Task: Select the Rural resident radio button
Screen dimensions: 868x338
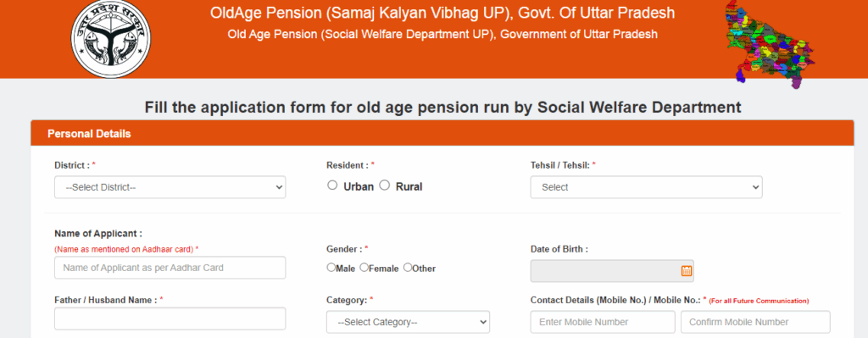Action: tap(384, 186)
